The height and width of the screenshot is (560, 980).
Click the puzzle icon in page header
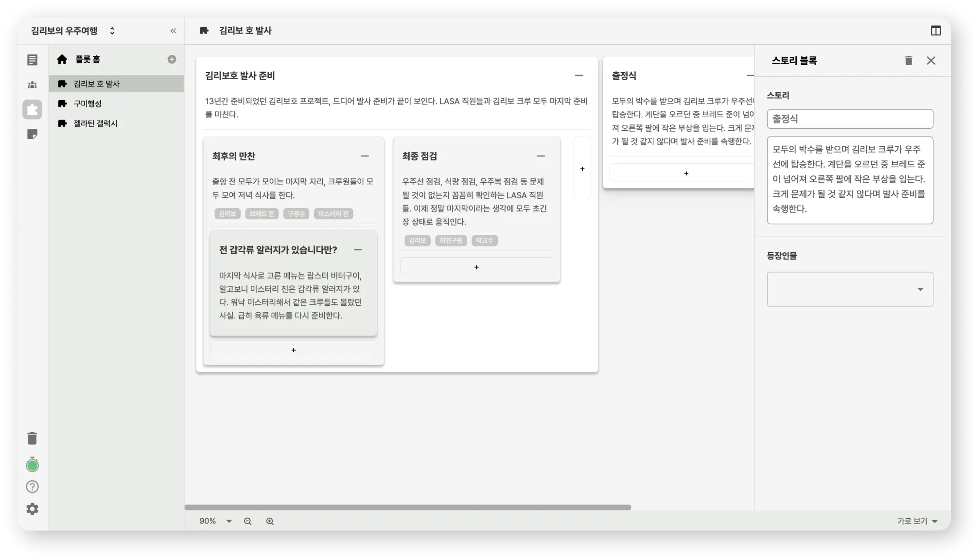tap(204, 31)
